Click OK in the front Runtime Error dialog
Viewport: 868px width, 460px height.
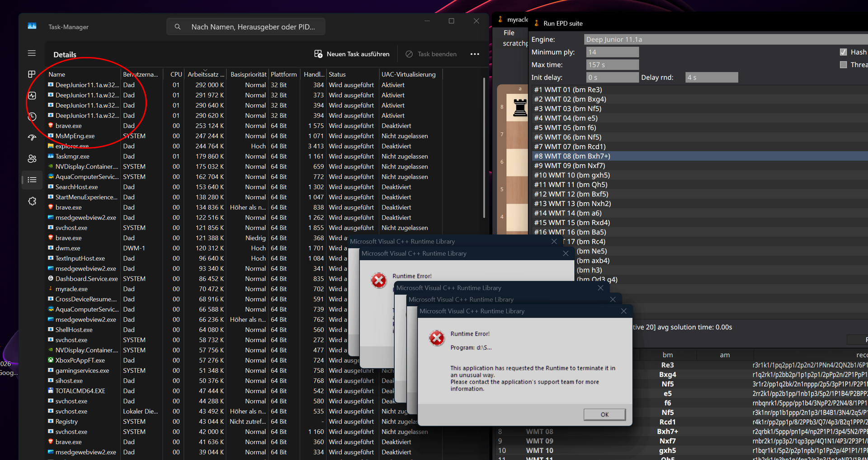pyautogui.click(x=604, y=414)
